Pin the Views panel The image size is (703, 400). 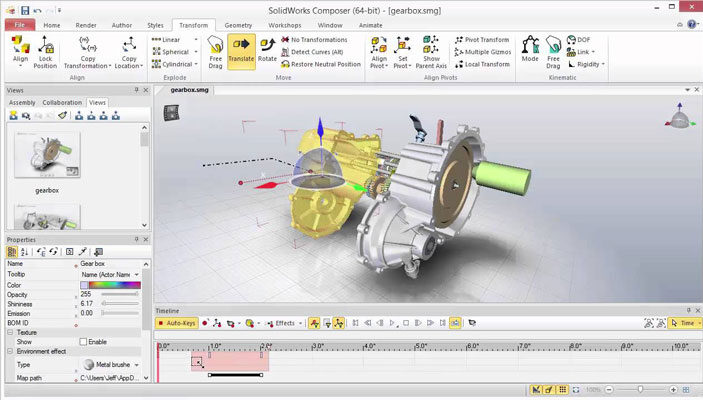point(136,90)
